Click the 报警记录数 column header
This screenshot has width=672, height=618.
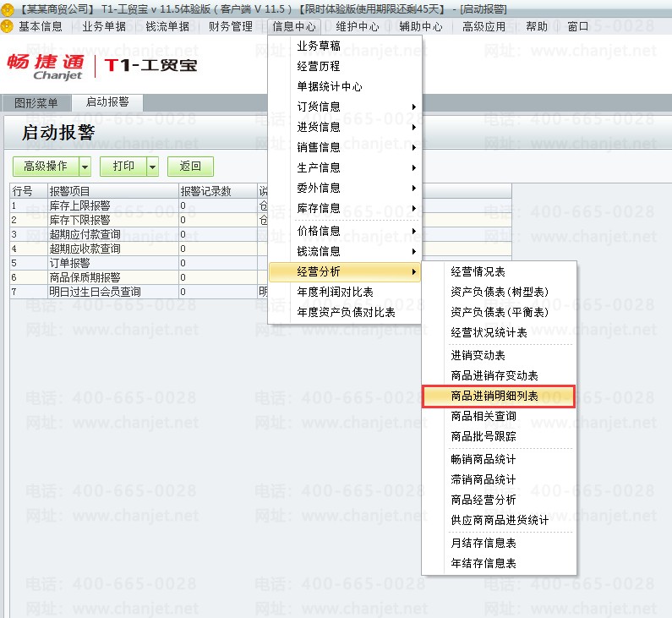pyautogui.click(x=218, y=191)
